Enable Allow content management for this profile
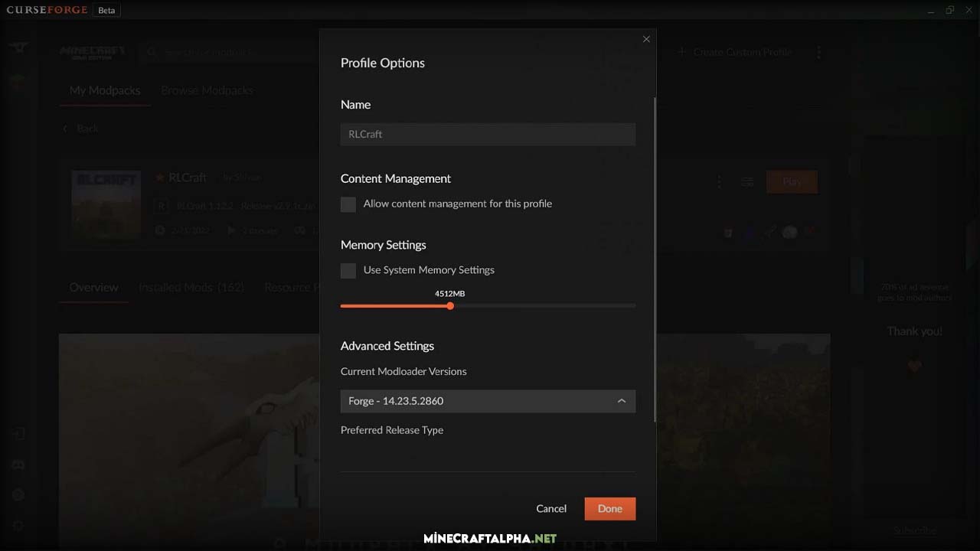Viewport: 980px width, 551px height. (x=348, y=204)
